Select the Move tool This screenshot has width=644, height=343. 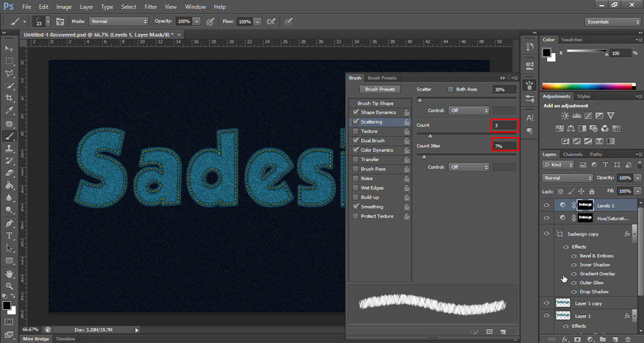(9, 49)
